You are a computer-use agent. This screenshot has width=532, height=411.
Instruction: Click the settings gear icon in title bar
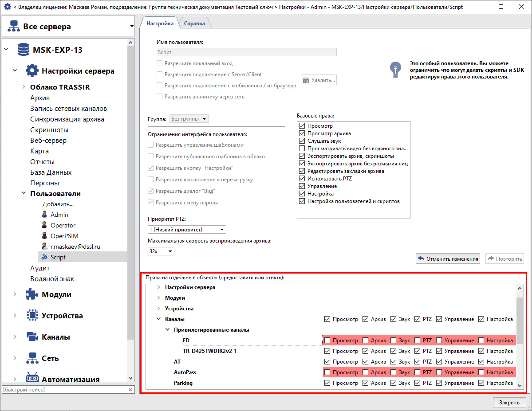coord(7,7)
